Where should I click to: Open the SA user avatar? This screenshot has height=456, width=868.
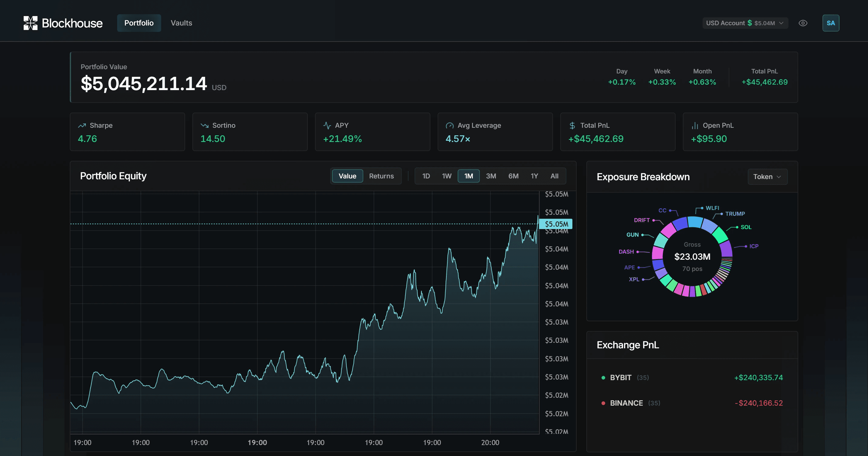[x=831, y=23]
